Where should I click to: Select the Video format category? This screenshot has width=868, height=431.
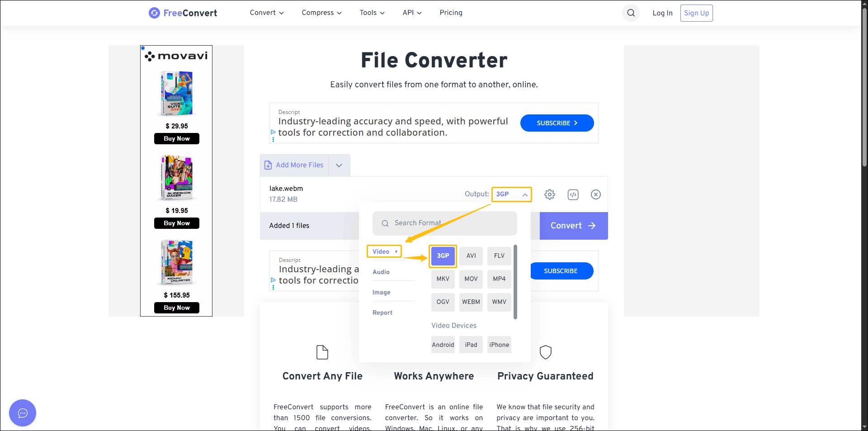coord(384,251)
